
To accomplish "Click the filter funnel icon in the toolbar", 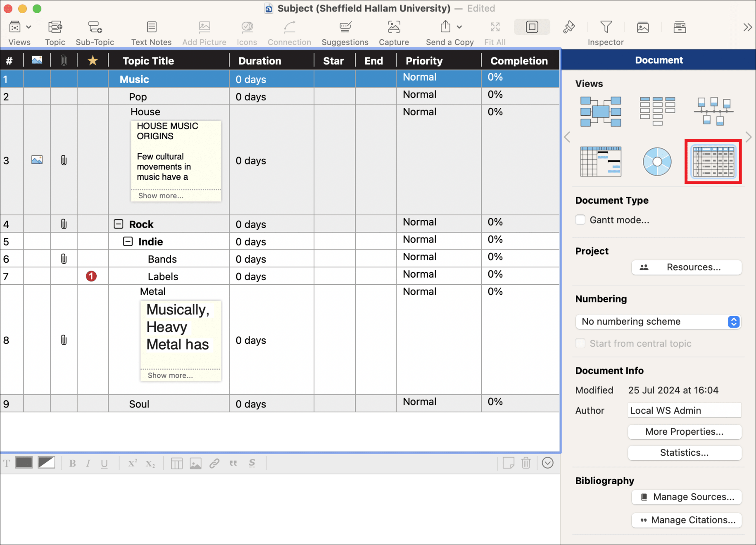I will click(606, 27).
